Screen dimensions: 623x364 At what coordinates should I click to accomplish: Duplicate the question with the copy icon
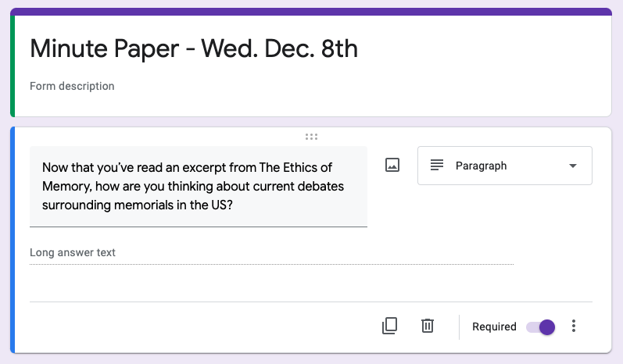point(389,326)
